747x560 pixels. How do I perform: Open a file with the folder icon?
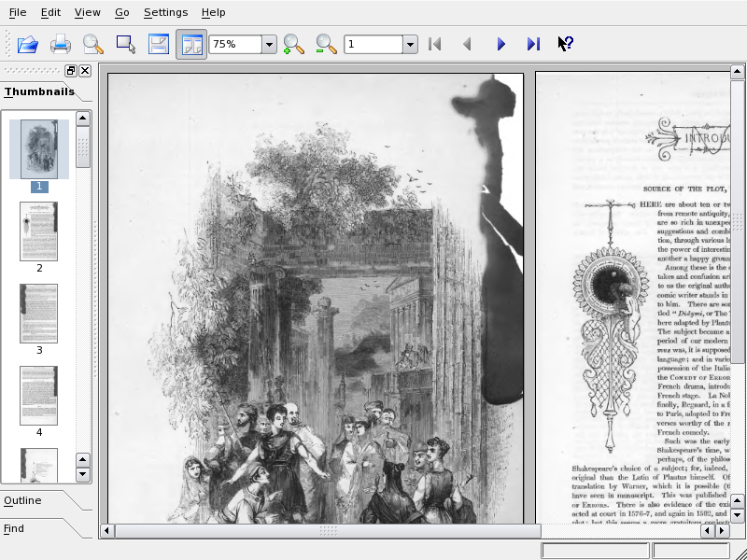(28, 44)
